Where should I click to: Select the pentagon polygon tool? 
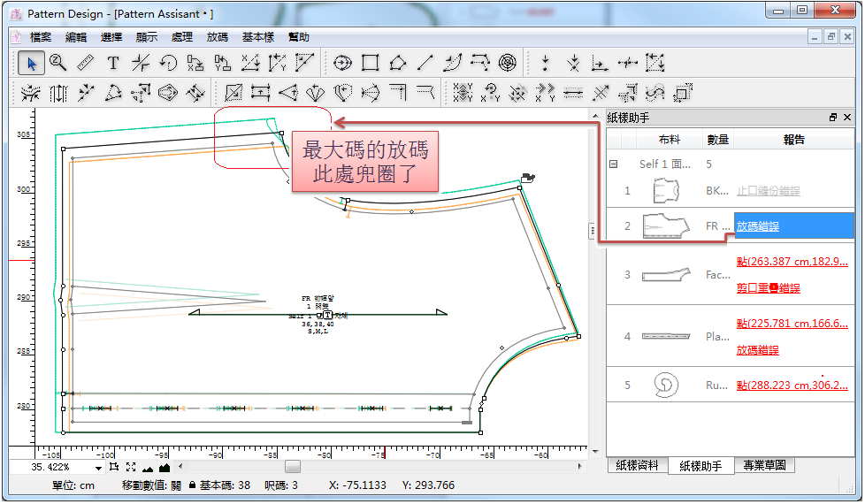(x=397, y=63)
